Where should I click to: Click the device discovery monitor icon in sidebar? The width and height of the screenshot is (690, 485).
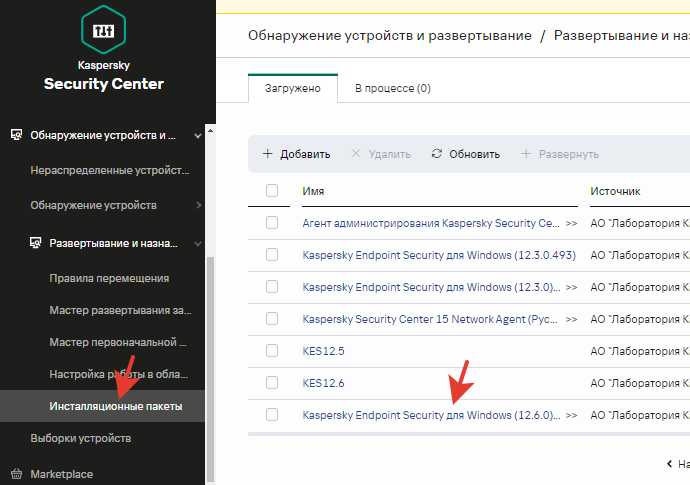[x=16, y=135]
